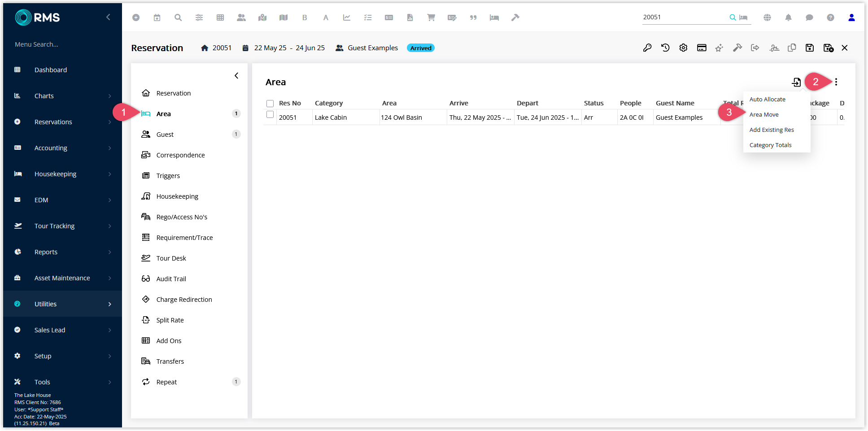Expand the EDM menu

point(63,200)
